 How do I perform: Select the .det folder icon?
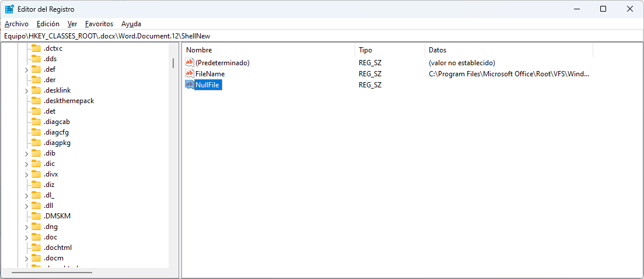[37, 111]
